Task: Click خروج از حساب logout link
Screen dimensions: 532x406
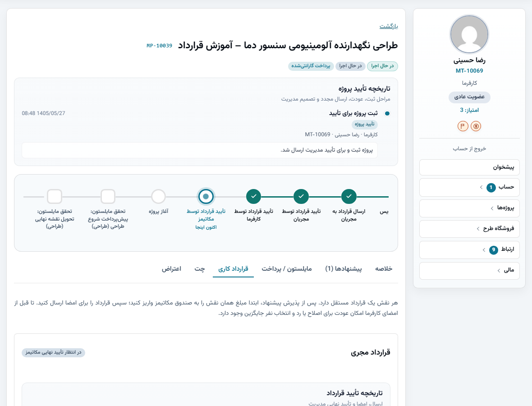Action: (x=469, y=149)
